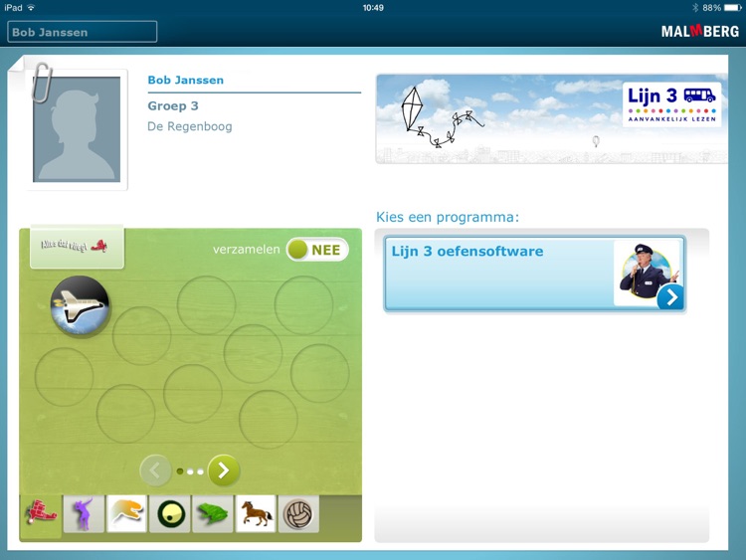Click the Groep 3 text
Image resolution: width=746 pixels, height=560 pixels.
point(173,105)
